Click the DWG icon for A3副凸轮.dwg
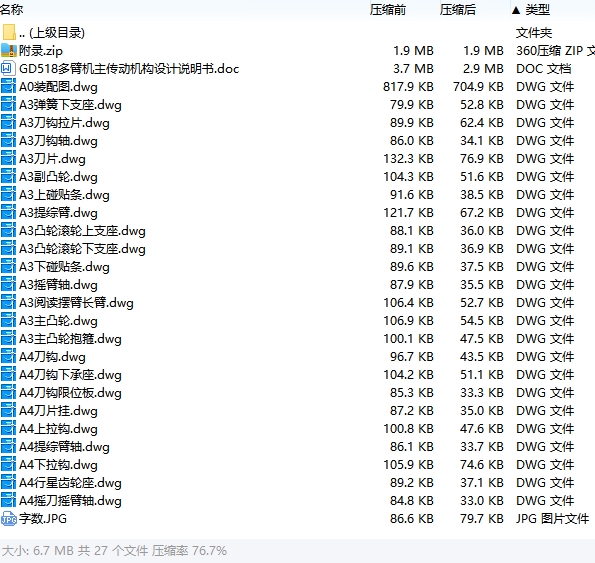Screen dimensions: 595x563 [x=8, y=176]
